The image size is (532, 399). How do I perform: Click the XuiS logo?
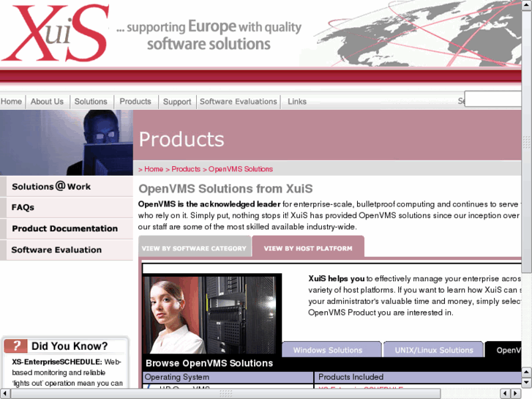point(56,33)
